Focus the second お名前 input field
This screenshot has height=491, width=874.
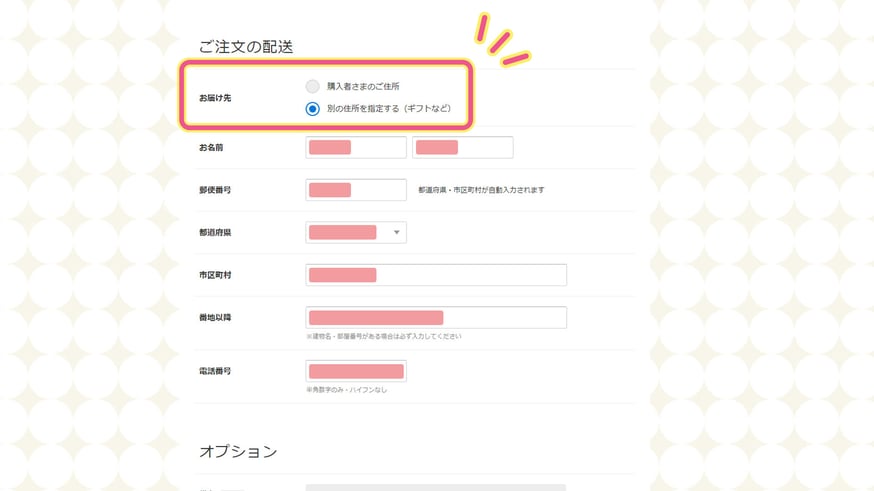(463, 147)
